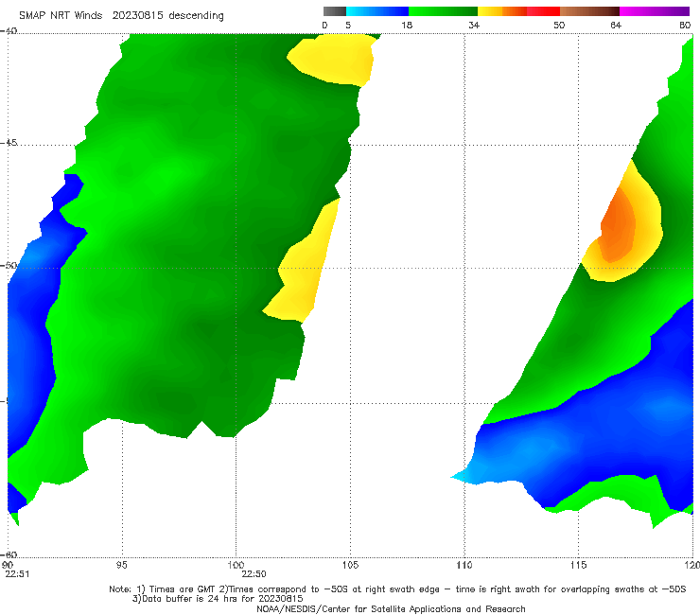Click the red segment of the color scale

[543, 11]
